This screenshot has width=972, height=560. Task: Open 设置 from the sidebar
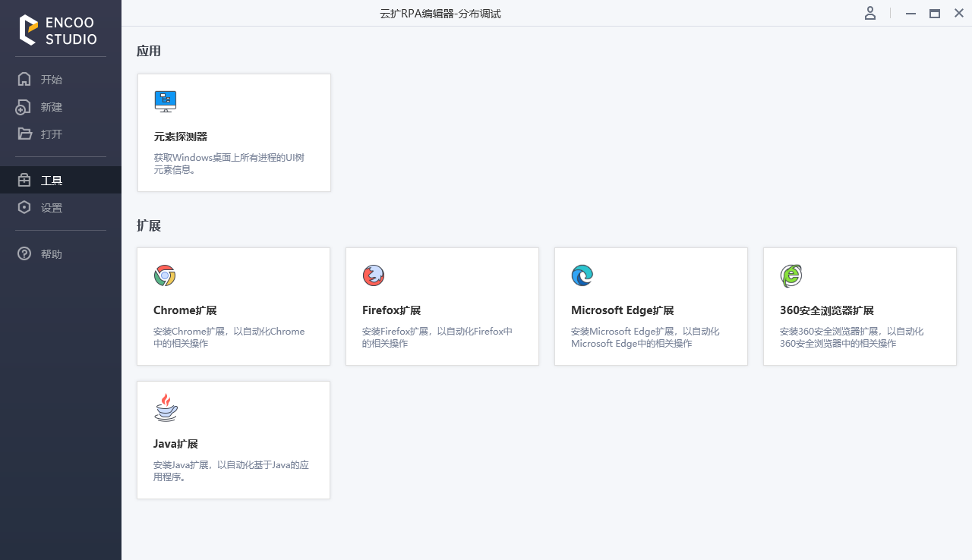[61, 208]
